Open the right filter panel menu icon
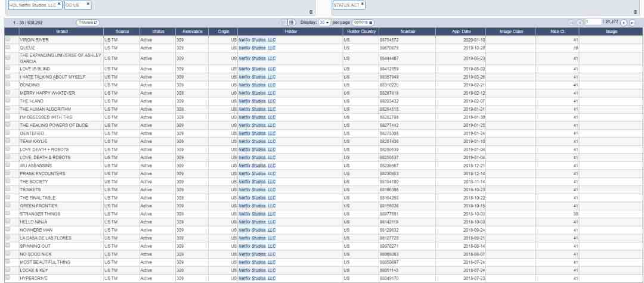 pyautogui.click(x=636, y=13)
